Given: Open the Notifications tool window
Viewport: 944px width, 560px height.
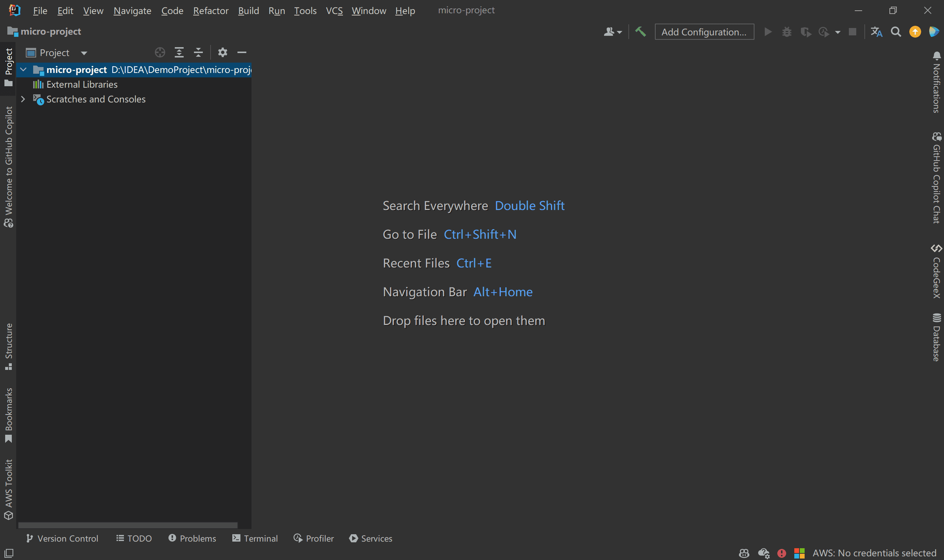Looking at the screenshot, I should tap(937, 82).
